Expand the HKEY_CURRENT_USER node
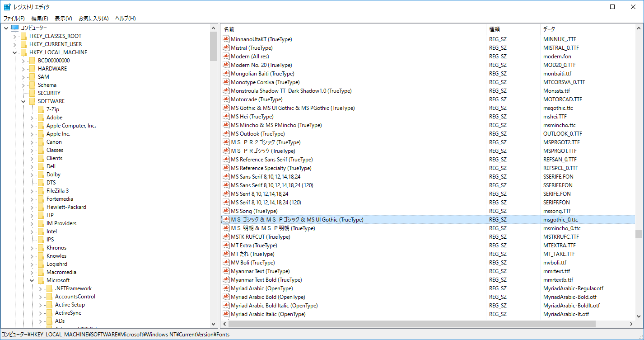Screen dimensions: 644x340 (x=14, y=44)
